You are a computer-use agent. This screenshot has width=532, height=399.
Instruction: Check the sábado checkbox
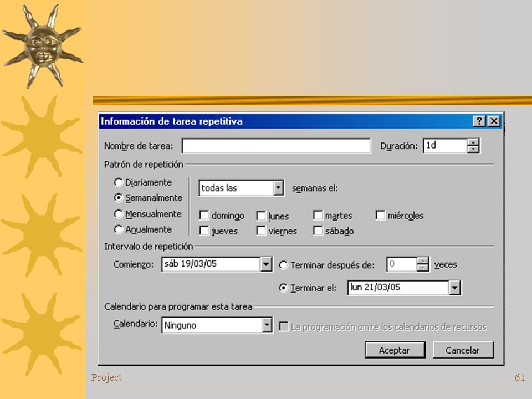(318, 231)
